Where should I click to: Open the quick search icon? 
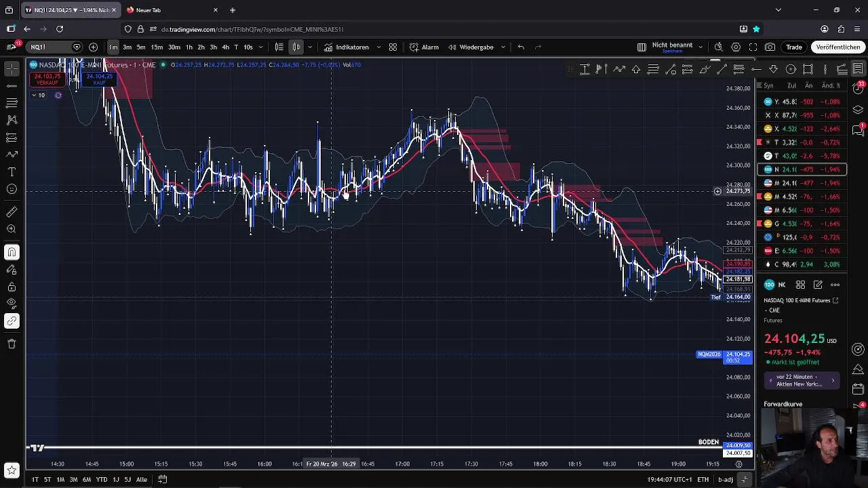[719, 47]
